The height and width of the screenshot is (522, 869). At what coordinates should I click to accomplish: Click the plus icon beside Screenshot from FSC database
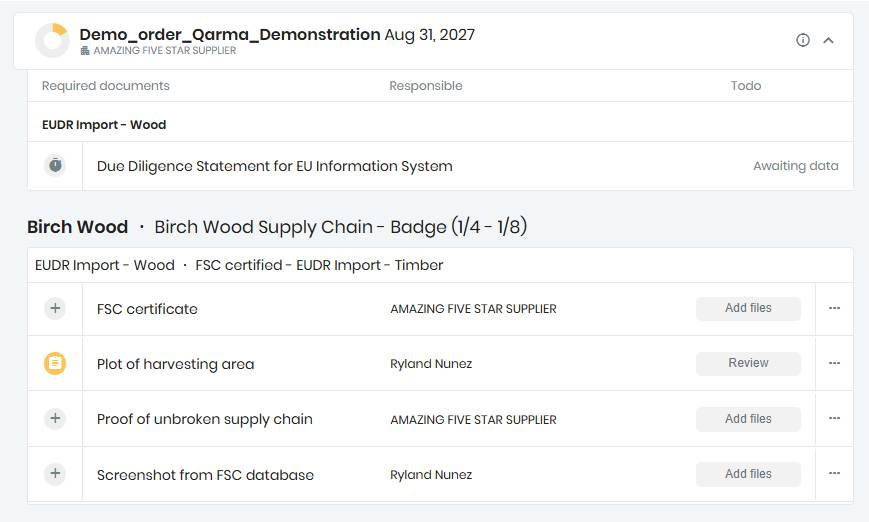tap(55, 474)
